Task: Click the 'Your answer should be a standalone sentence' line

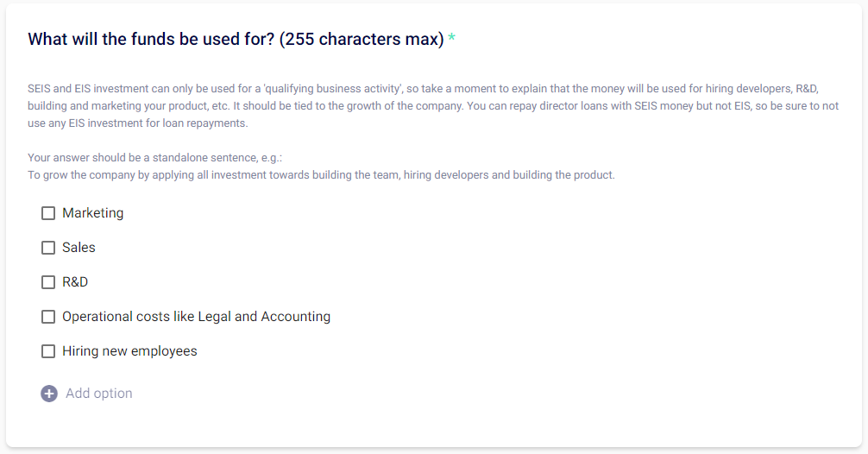Action: click(x=155, y=158)
